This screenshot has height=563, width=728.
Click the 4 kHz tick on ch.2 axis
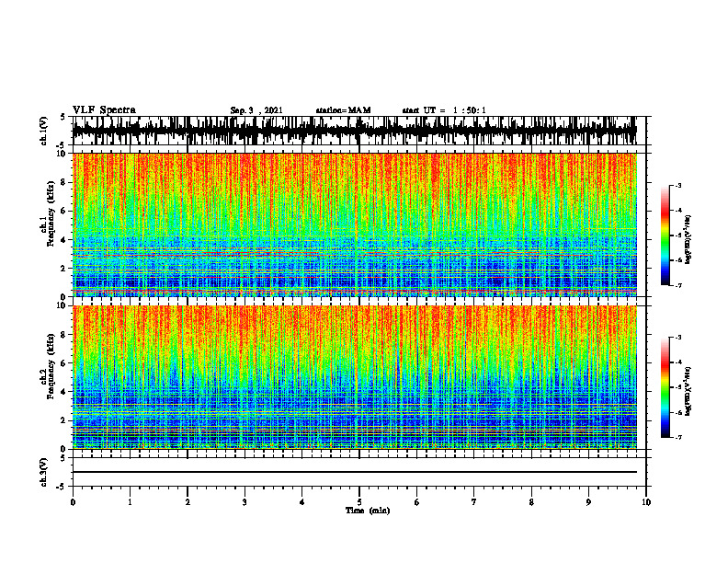click(64, 392)
